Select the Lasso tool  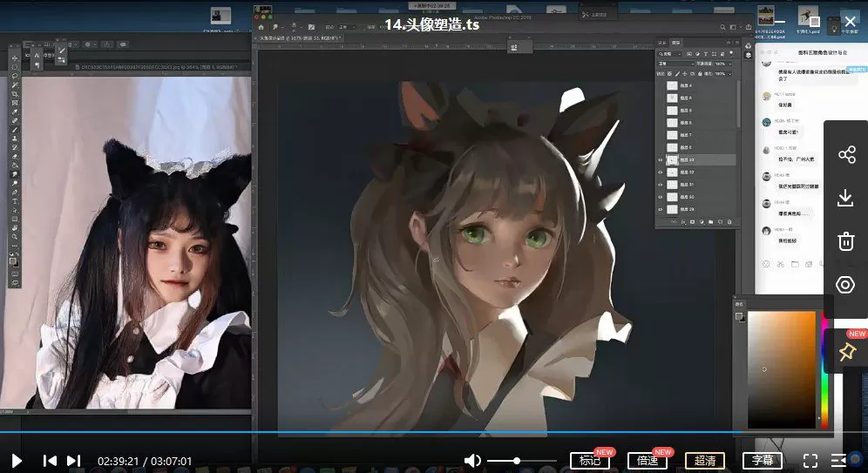coord(15,77)
